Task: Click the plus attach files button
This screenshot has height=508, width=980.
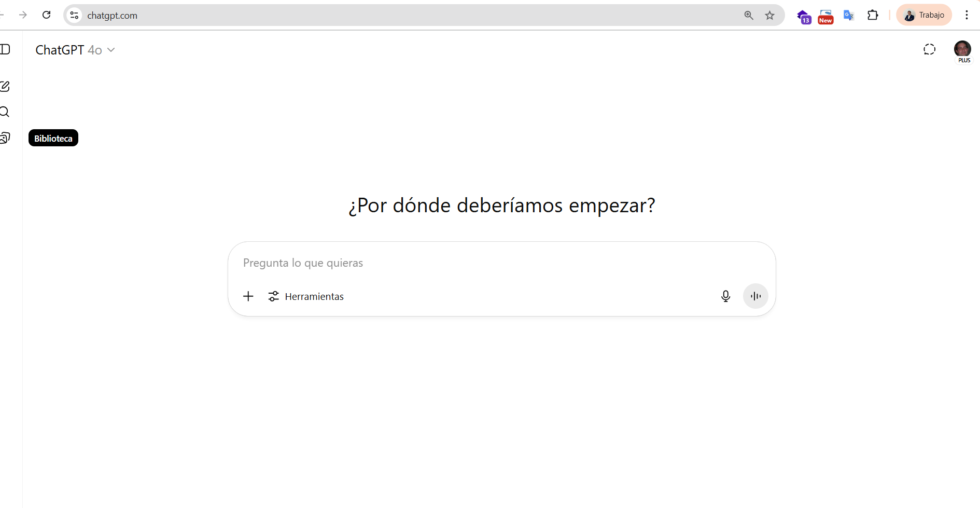Action: pyautogui.click(x=248, y=296)
